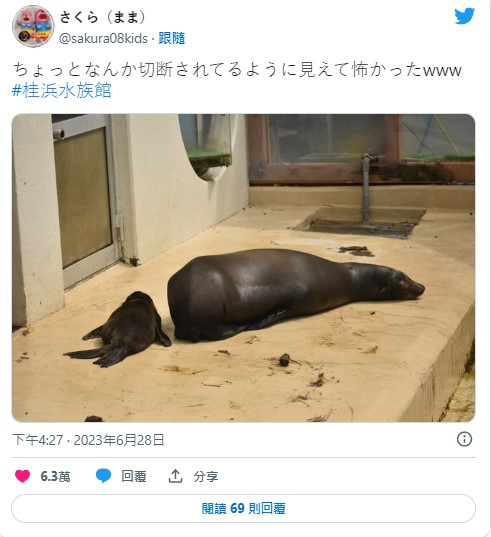
Task: Click the @sakura08kids handle
Action: (x=103, y=38)
